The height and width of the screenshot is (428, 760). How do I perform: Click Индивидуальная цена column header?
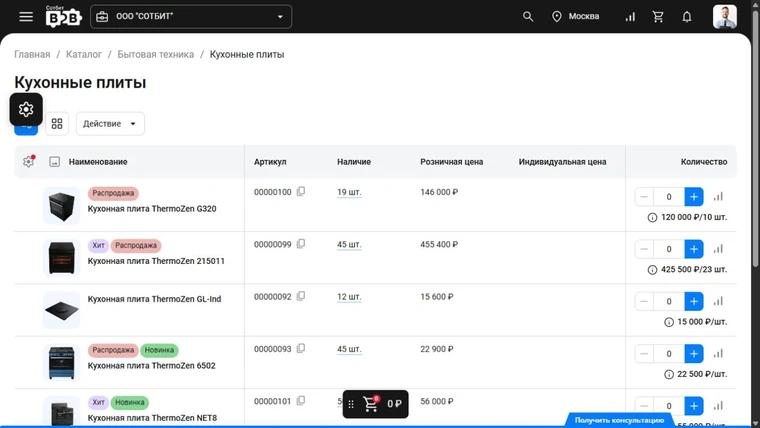coord(562,162)
